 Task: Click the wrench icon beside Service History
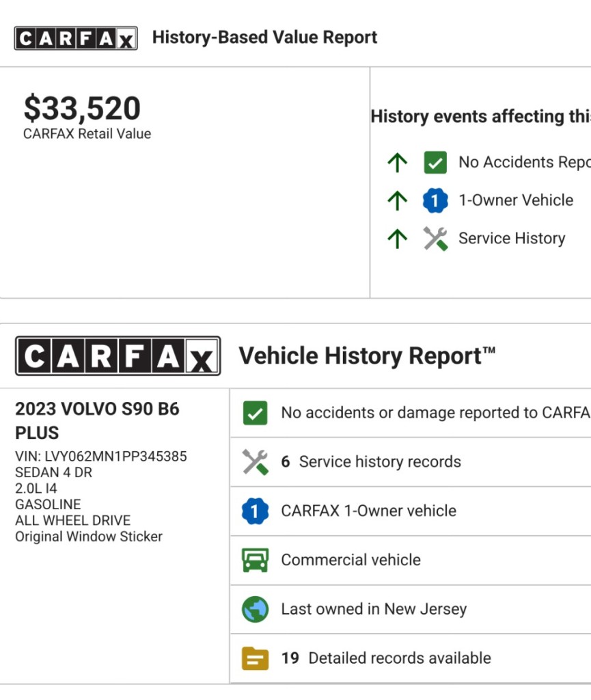click(435, 239)
